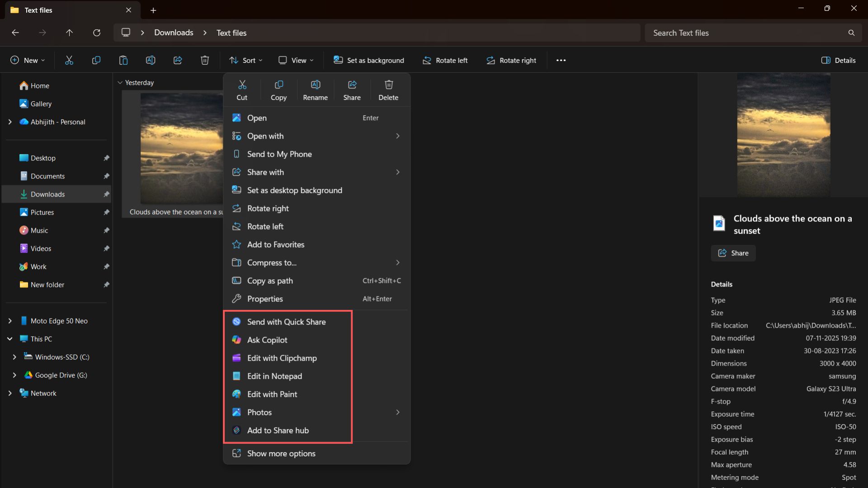Image resolution: width=868 pixels, height=488 pixels.
Task: Click Show more options
Action: click(x=281, y=453)
